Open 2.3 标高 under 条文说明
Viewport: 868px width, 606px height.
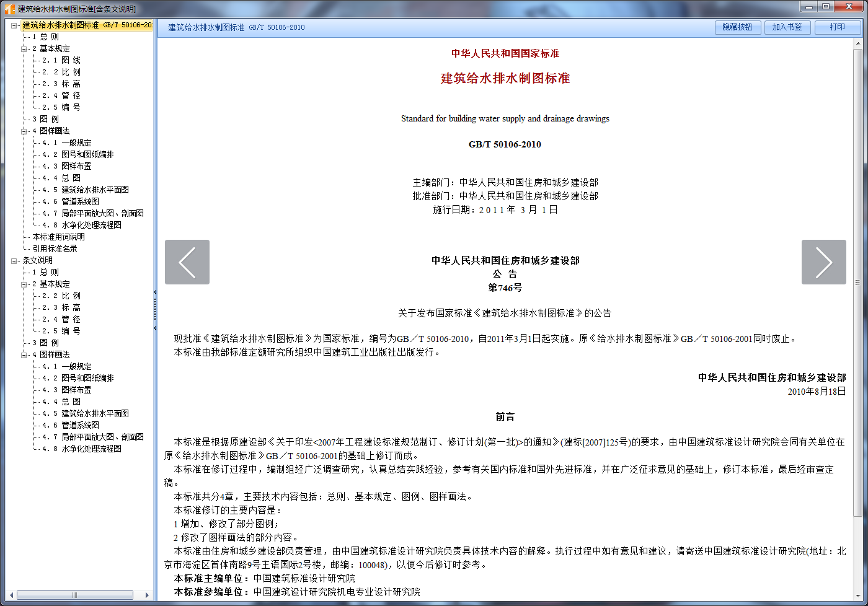[61, 308]
